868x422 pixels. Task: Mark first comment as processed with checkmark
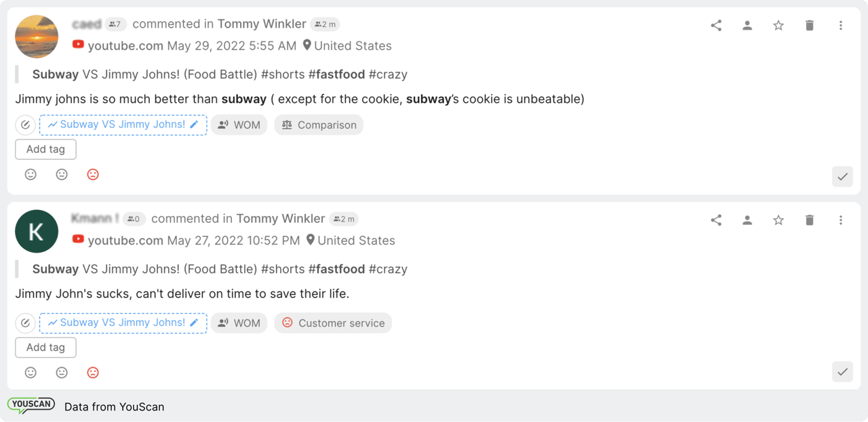(842, 177)
